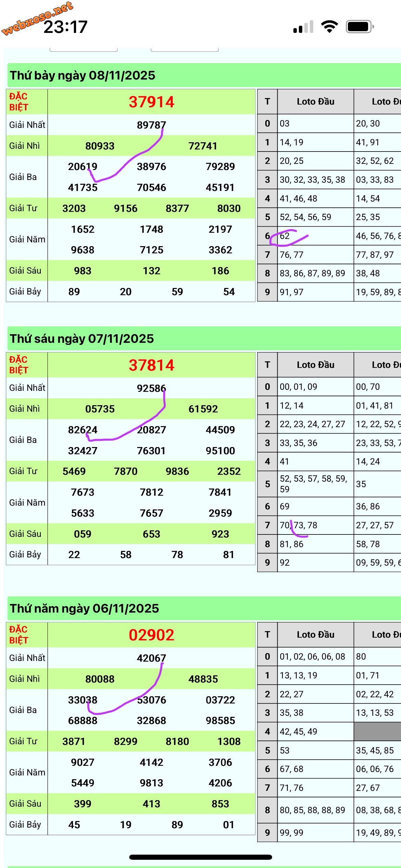401x868 pixels.
Task: Tap the Giải Nhất number 89787
Action: [x=151, y=125]
